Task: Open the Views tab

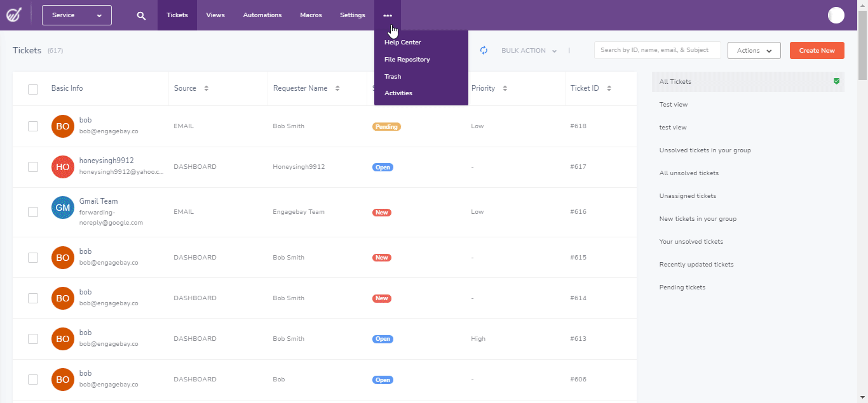Action: click(215, 15)
